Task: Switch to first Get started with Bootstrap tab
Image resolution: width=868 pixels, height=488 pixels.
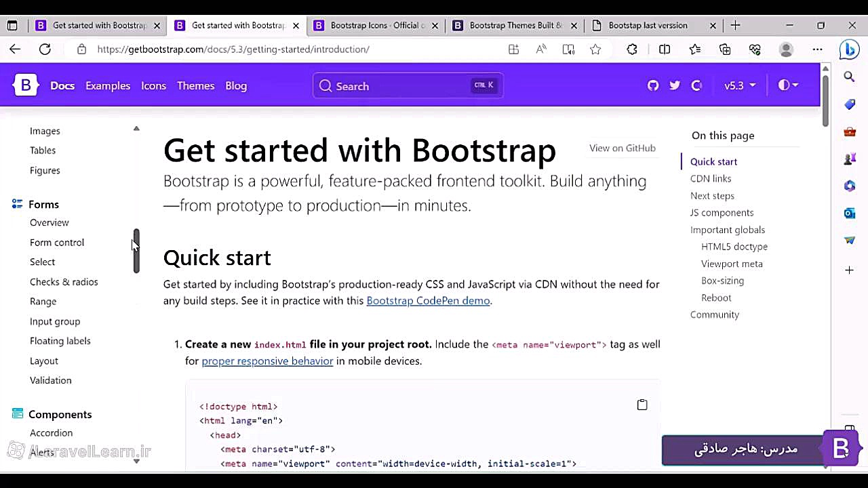Action: point(99,26)
